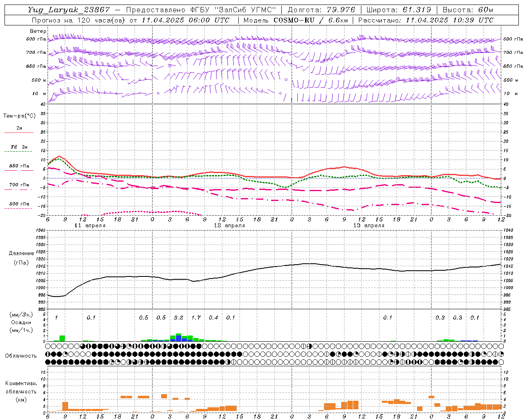Click the 3.2 precipitation amount value
The width and height of the screenshot is (525, 420).
178,318
